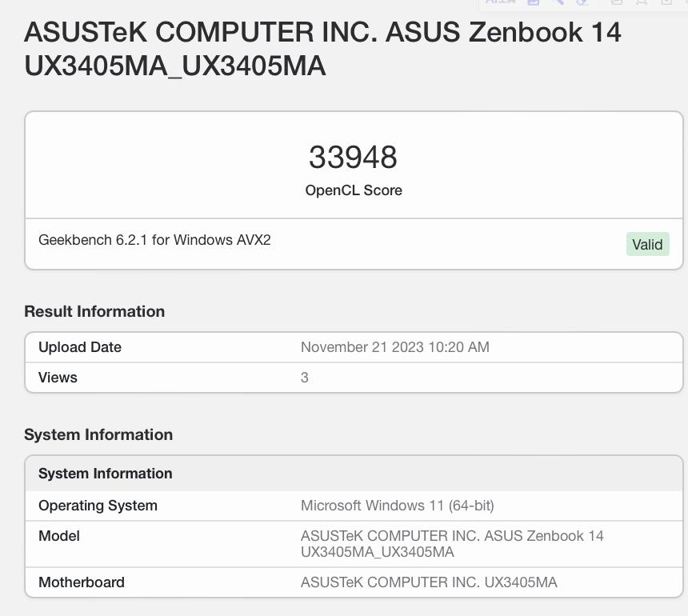Click the faded blue image icon in top toolbar
The width and height of the screenshot is (688, 616).
pos(533,2)
